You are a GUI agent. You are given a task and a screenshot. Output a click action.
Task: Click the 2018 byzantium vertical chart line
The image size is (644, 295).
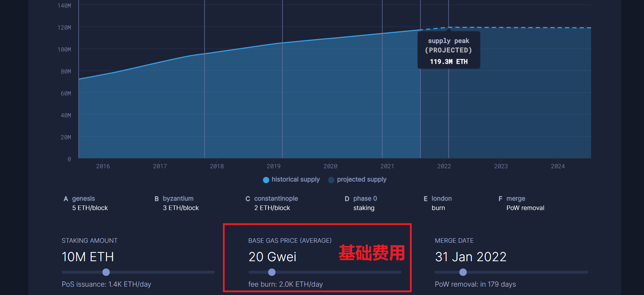(x=204, y=104)
